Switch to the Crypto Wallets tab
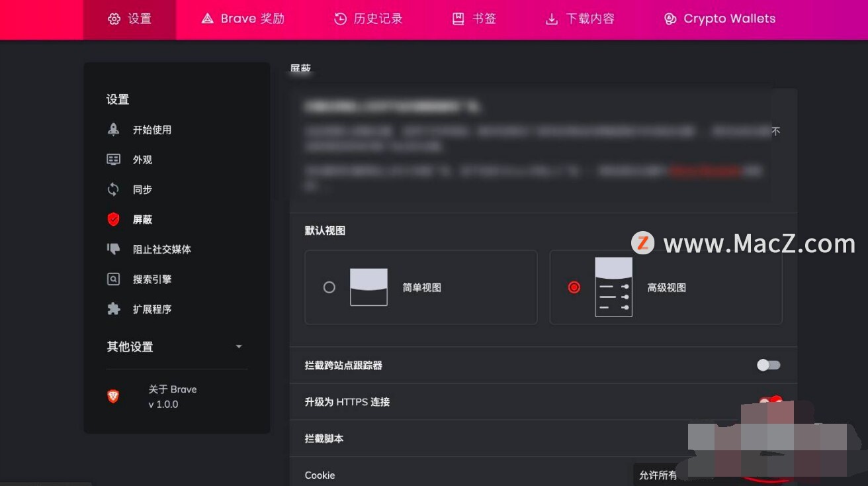Image resolution: width=868 pixels, height=486 pixels. (x=720, y=19)
